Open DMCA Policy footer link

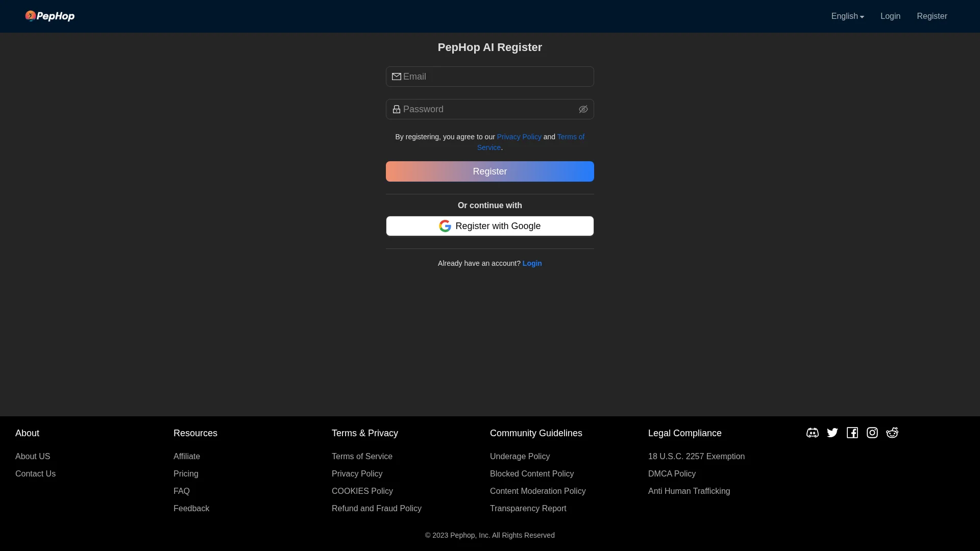coord(672,474)
